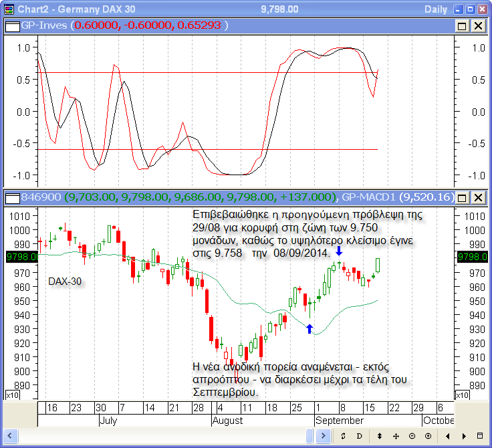The height and width of the screenshot is (448, 492).
Task: Maximize the GP-Inves indicator pane
Action: click(x=462, y=25)
